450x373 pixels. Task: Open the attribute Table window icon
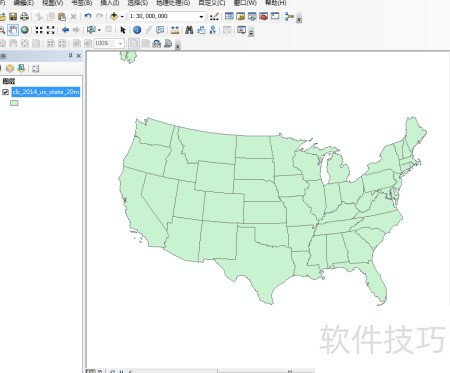(229, 16)
